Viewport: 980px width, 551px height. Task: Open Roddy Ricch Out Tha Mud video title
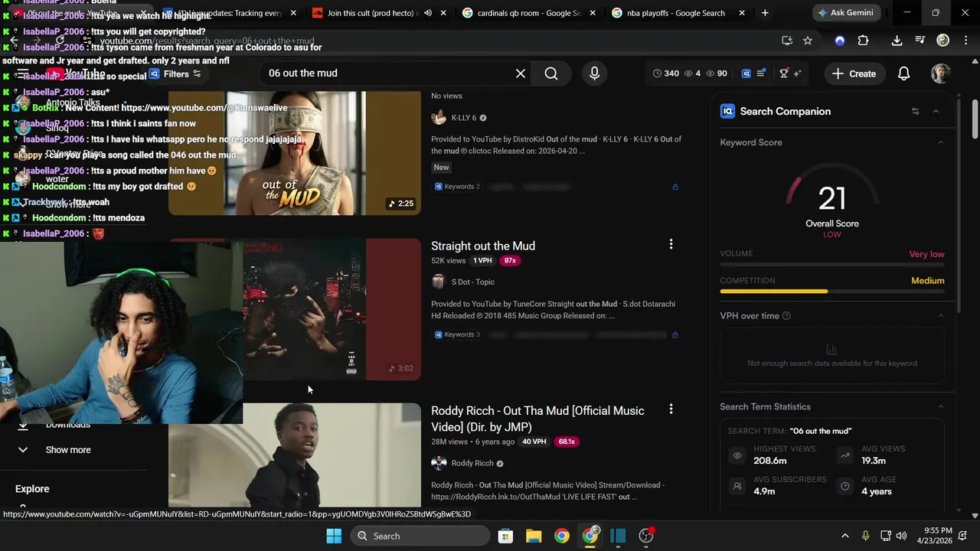537,419
